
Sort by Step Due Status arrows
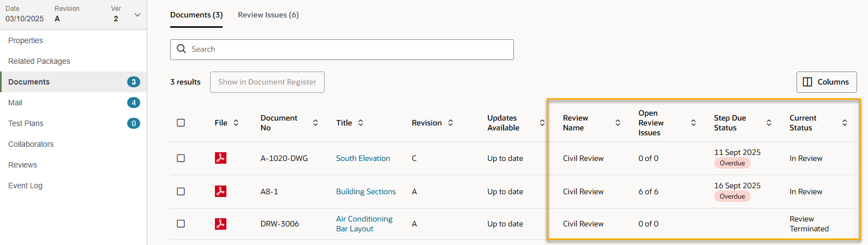[x=769, y=123]
